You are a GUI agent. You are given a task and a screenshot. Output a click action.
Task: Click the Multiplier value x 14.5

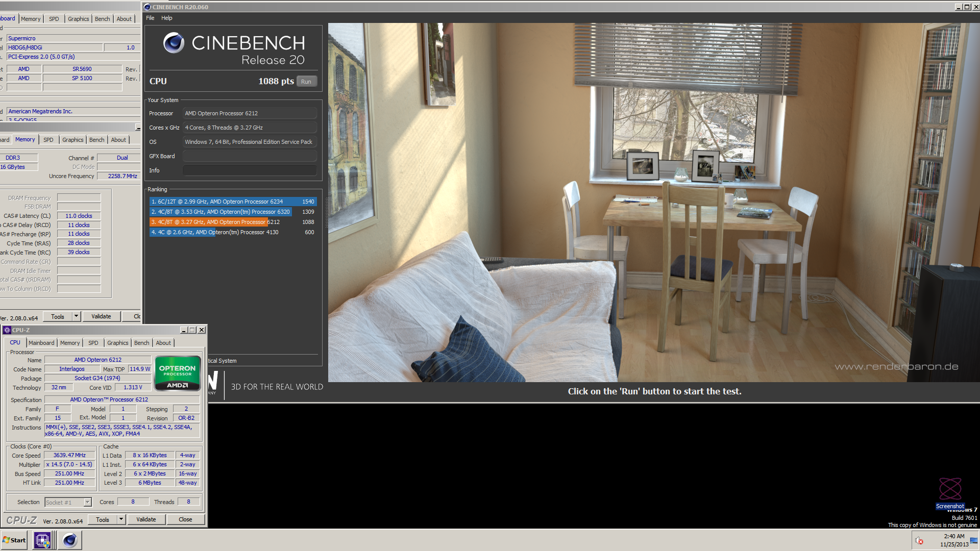(69, 465)
